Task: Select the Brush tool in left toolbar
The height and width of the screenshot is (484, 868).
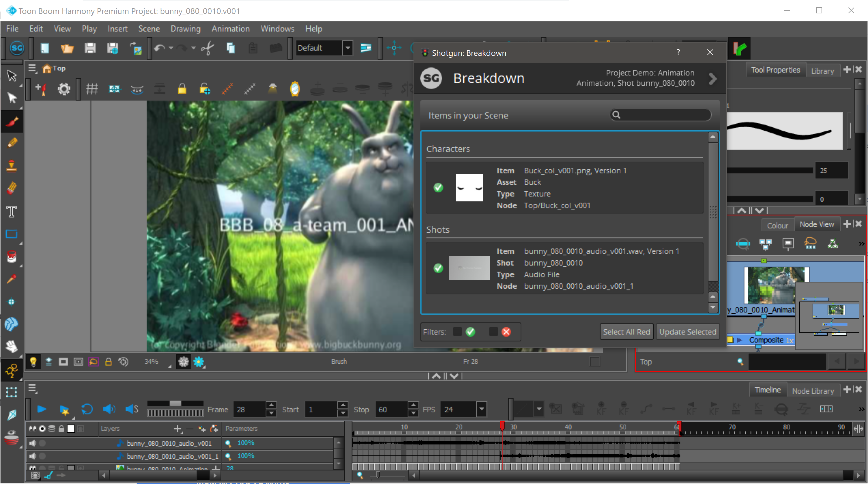Action: (x=12, y=122)
